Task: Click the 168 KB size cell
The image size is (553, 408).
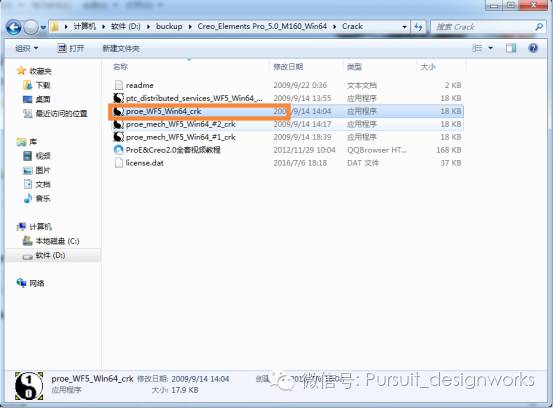Action: pyautogui.click(x=449, y=150)
